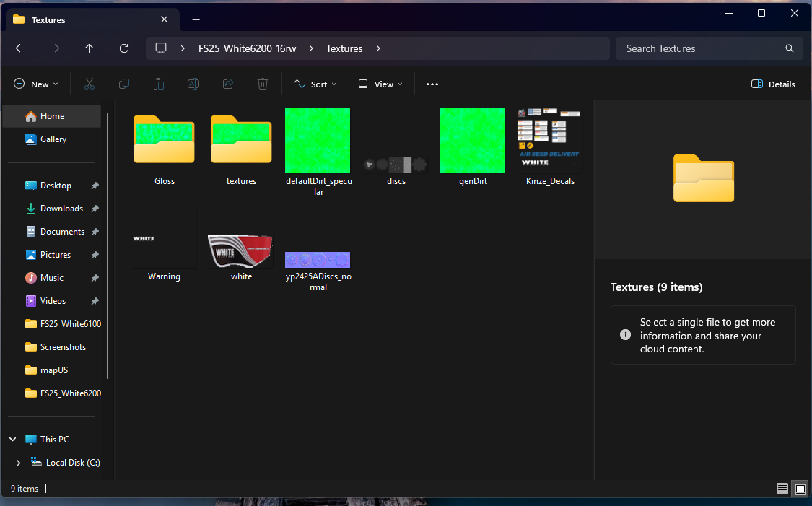
Task: Expand chevron after the PC icon in path
Action: tap(183, 48)
